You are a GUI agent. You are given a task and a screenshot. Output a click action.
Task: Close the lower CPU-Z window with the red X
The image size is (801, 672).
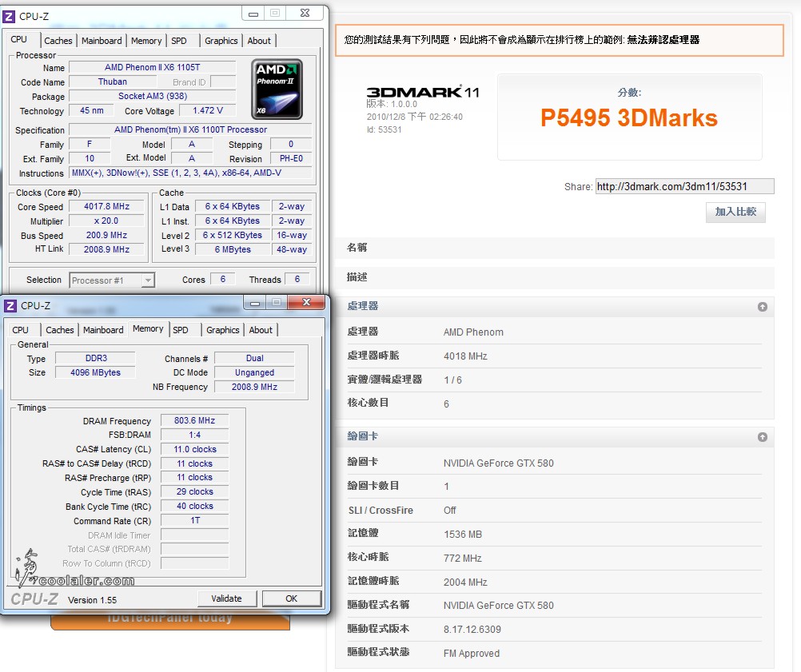pyautogui.click(x=305, y=304)
